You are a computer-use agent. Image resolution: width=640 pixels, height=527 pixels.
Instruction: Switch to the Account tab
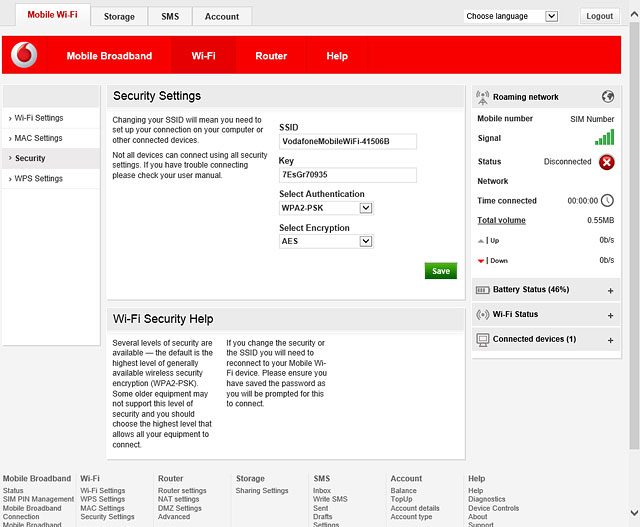[x=222, y=17]
